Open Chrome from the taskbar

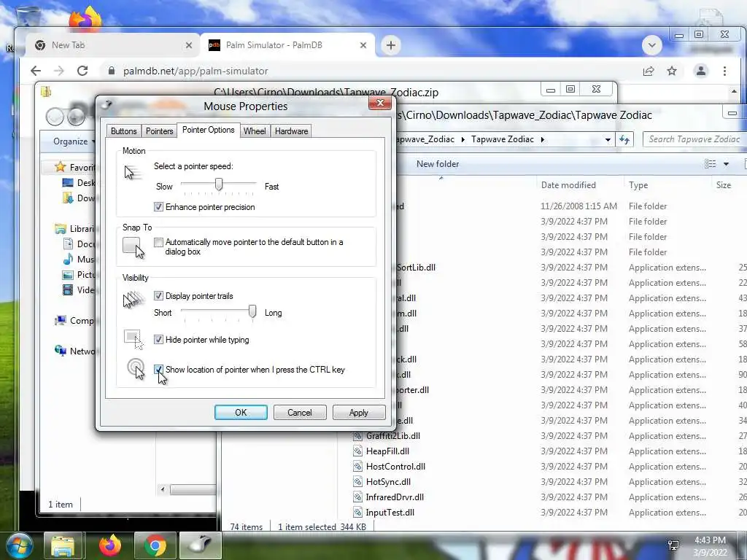tap(155, 545)
